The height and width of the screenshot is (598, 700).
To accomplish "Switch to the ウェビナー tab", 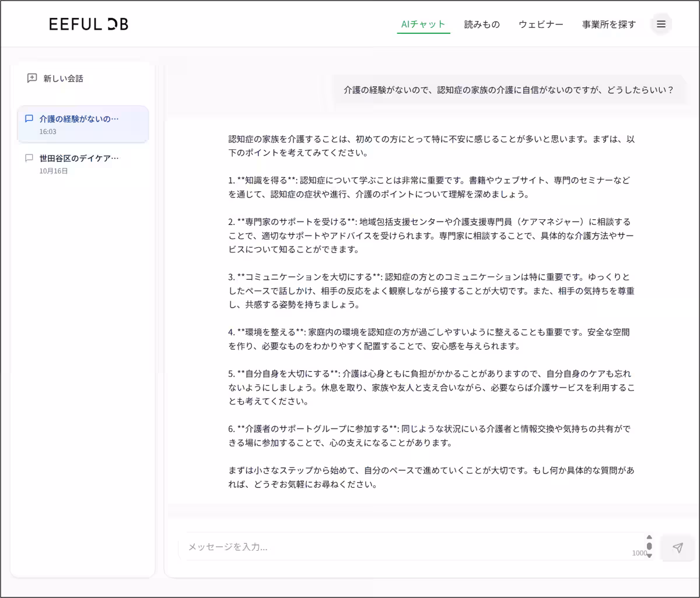I will pos(540,24).
